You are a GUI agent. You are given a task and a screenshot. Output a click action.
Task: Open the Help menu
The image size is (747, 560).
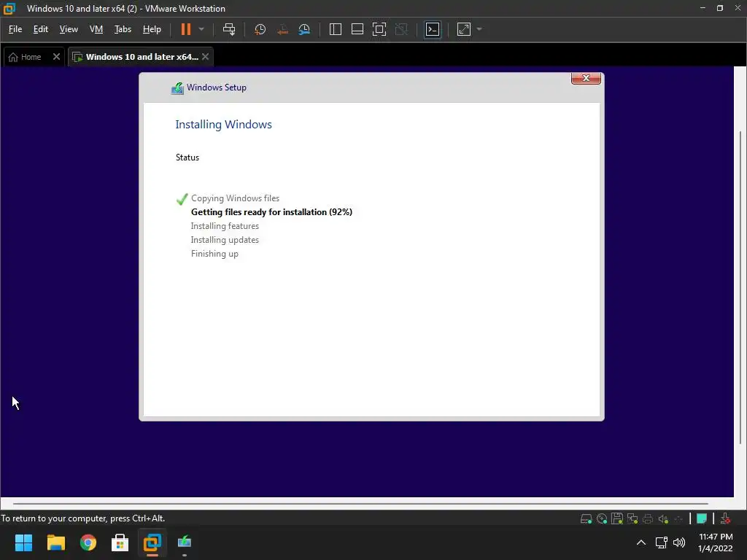click(152, 29)
